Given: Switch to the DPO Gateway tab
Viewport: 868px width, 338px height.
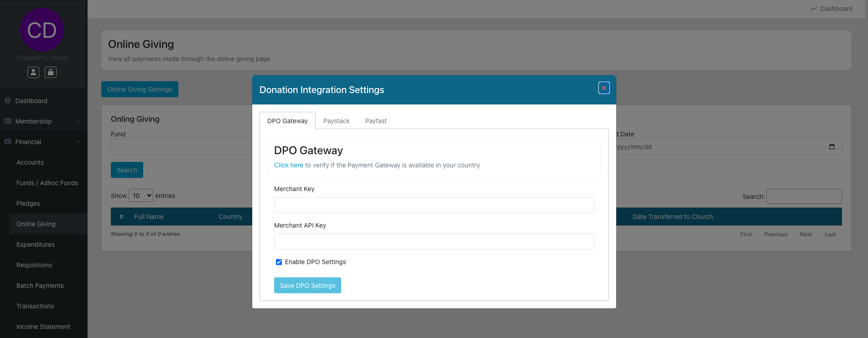Looking at the screenshot, I should [x=287, y=121].
